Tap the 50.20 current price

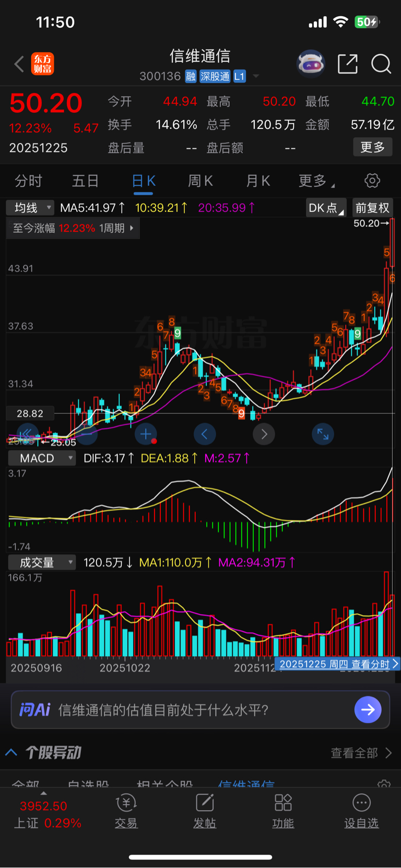46,103
